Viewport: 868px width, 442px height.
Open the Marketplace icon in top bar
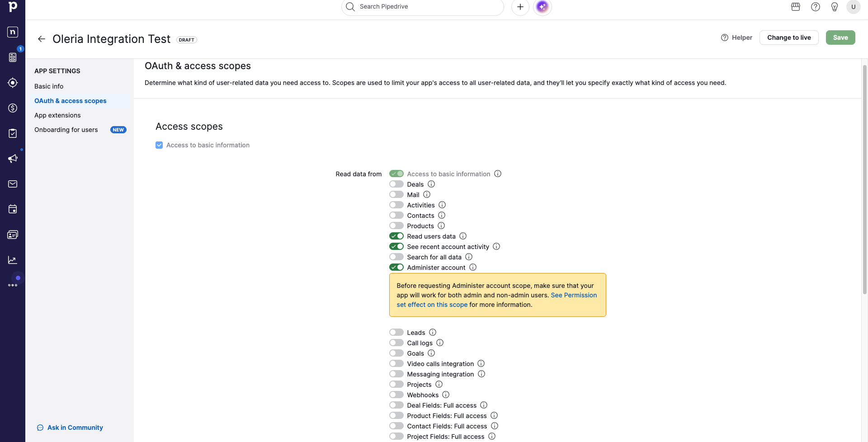796,7
